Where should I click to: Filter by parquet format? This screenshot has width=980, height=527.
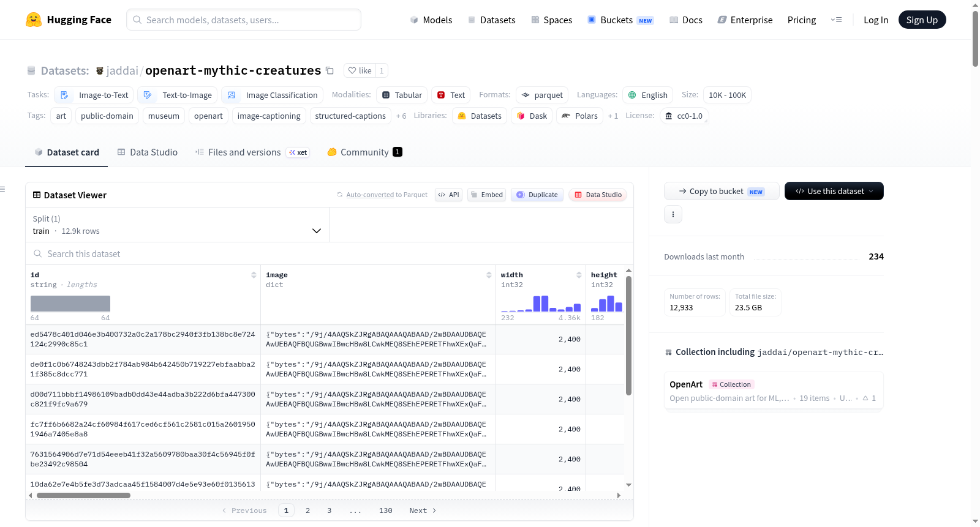pyautogui.click(x=542, y=95)
